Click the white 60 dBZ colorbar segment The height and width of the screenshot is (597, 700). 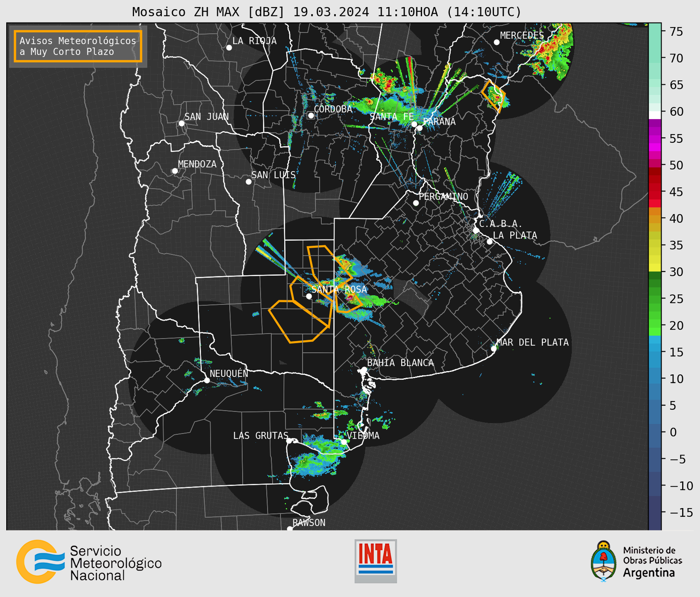click(655, 115)
